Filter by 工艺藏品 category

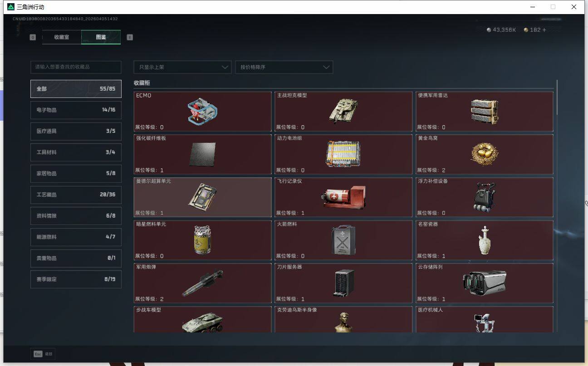pos(76,195)
